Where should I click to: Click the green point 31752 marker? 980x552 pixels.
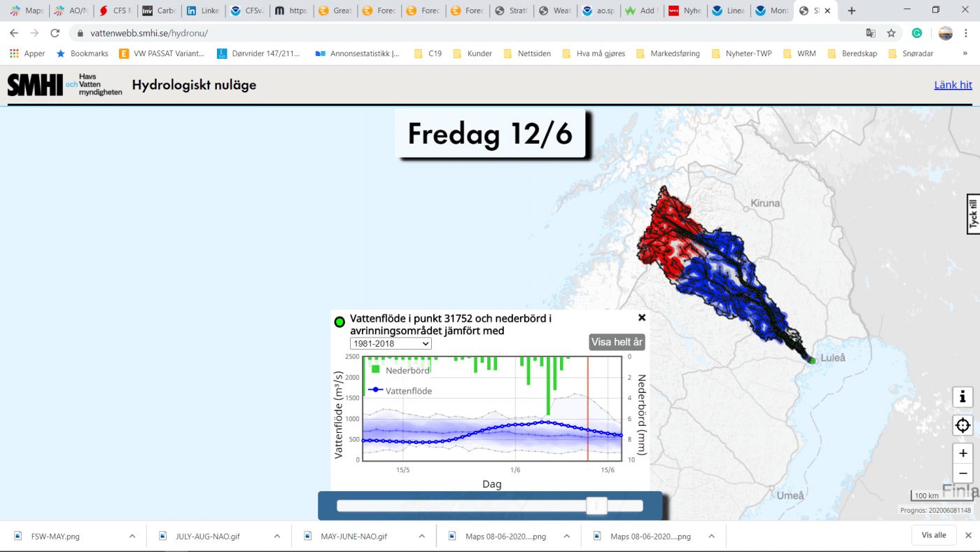tap(813, 361)
